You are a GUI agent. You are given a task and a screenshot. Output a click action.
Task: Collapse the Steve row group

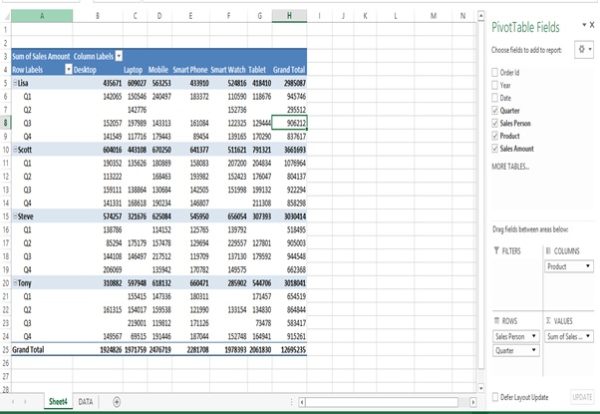click(13, 212)
